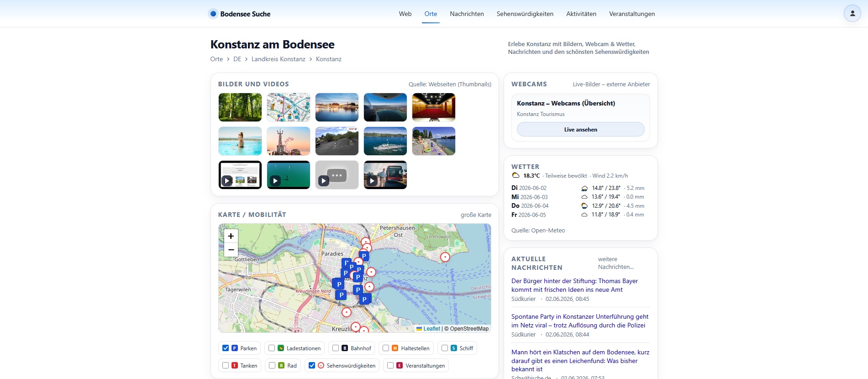Tick the Veranstaltungen map checkbox
Viewport: 868px width, 379px height.
click(390, 365)
